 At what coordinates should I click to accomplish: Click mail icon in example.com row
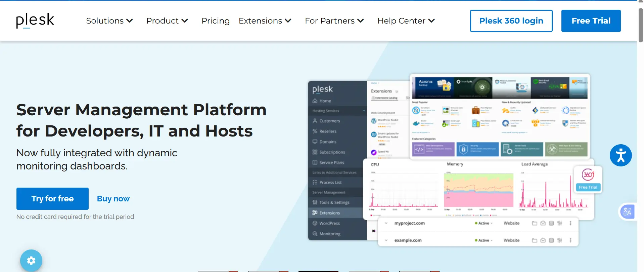click(x=543, y=240)
